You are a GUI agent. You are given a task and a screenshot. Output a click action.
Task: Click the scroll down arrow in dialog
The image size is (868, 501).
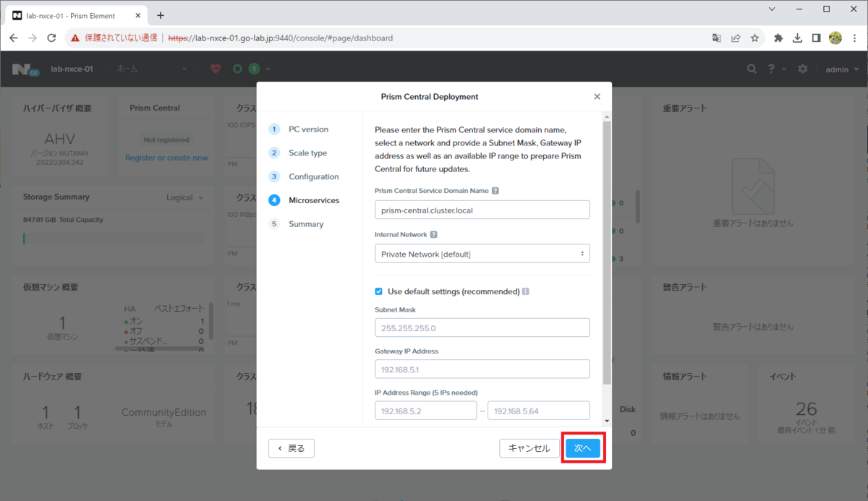(x=607, y=421)
